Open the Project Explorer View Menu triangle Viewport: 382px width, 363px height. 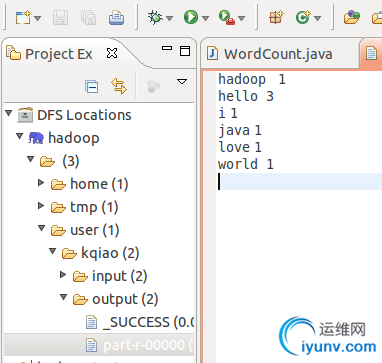(182, 81)
